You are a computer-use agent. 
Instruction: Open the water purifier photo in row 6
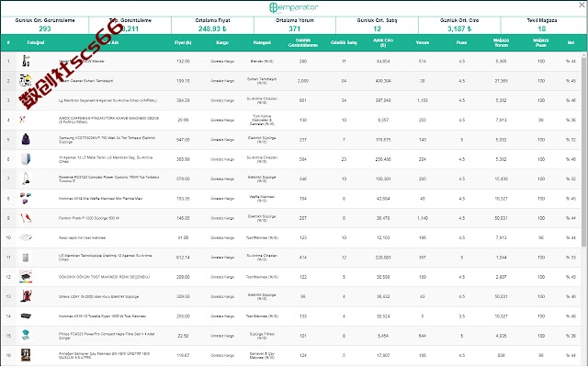point(26,159)
